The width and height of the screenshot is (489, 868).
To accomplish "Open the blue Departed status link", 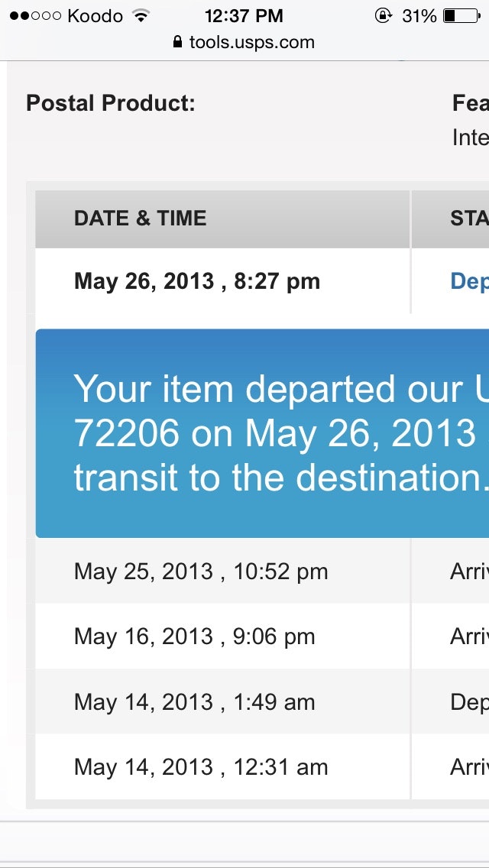I will (468, 281).
